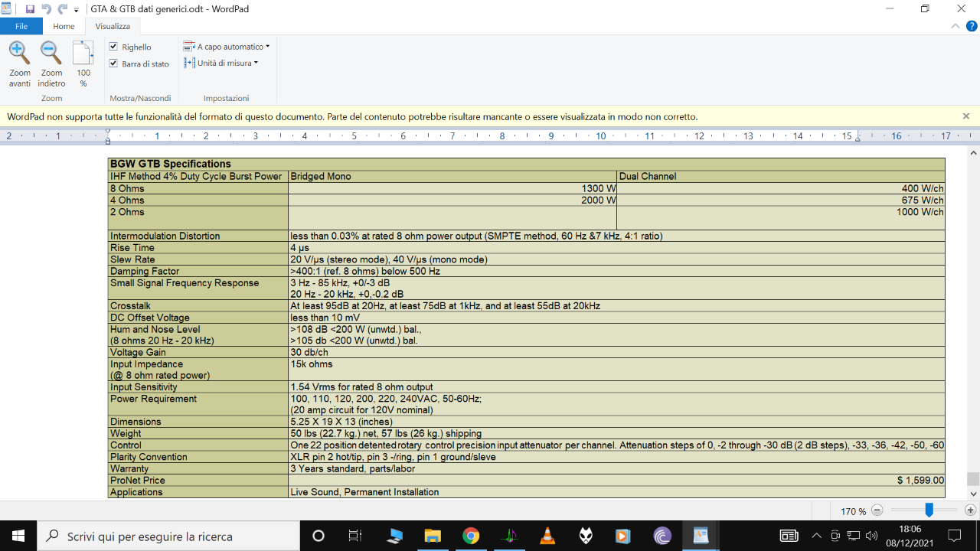This screenshot has height=551, width=980.
Task: Uncheck the Righello checkbox
Action: pyautogui.click(x=113, y=47)
